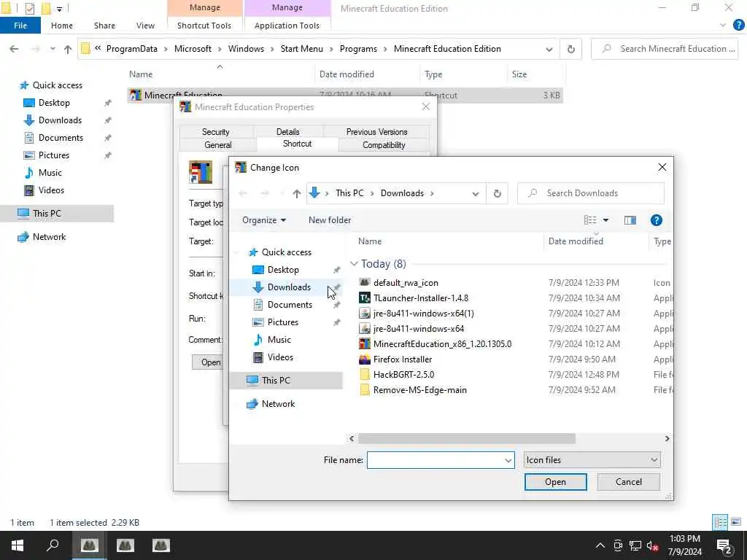747x560 pixels.
Task: Refresh the Explorer window address bar
Action: coord(570,49)
